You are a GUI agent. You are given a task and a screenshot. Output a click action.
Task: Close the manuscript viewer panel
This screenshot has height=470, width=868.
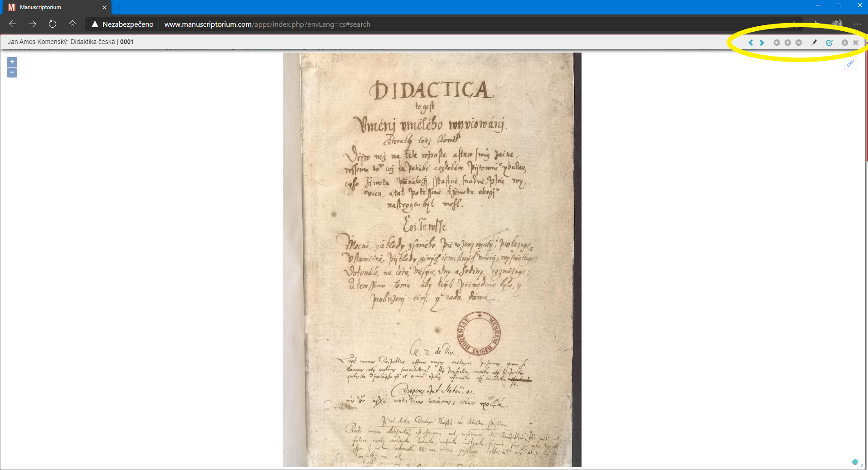click(x=856, y=43)
